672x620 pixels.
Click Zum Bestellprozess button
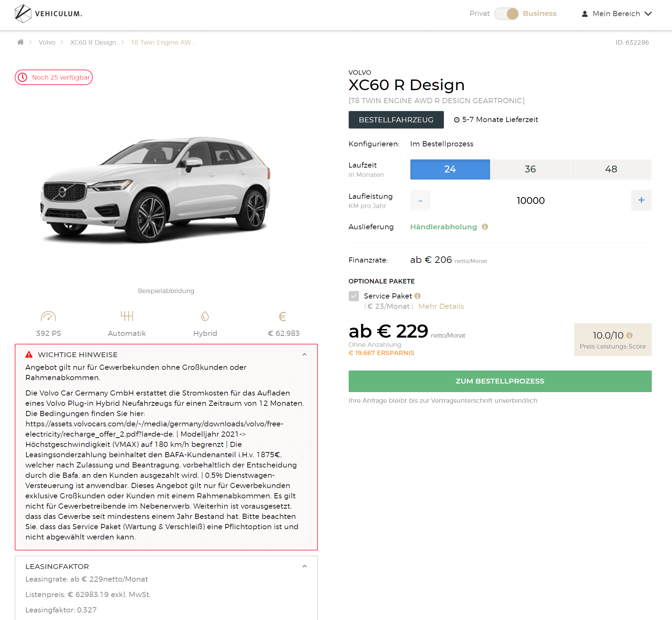(x=500, y=381)
